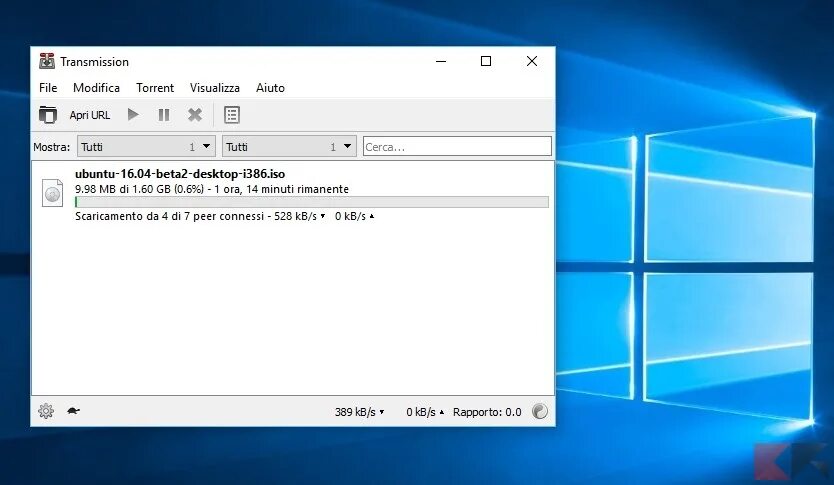Open the Modifica menu
The height and width of the screenshot is (485, 834).
[96, 88]
